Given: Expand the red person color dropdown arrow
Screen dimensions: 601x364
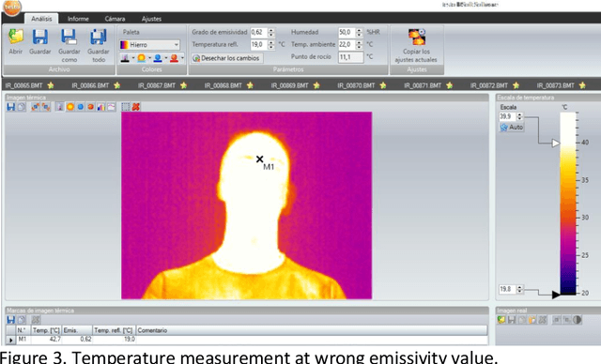Looking at the screenshot, I should point(182,58).
